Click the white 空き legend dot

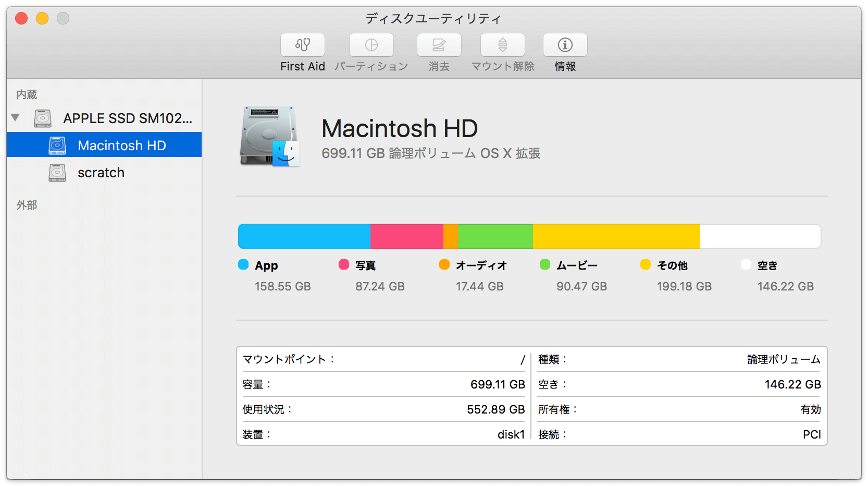click(x=746, y=264)
